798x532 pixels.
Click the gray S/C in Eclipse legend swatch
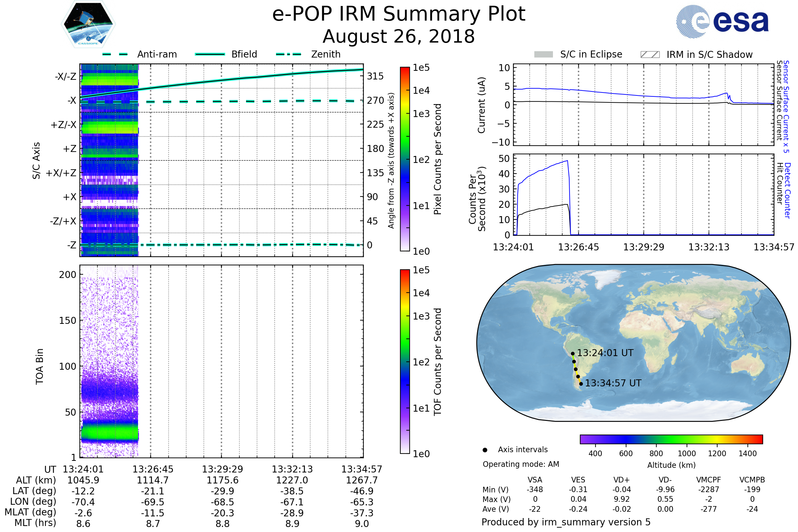point(544,55)
